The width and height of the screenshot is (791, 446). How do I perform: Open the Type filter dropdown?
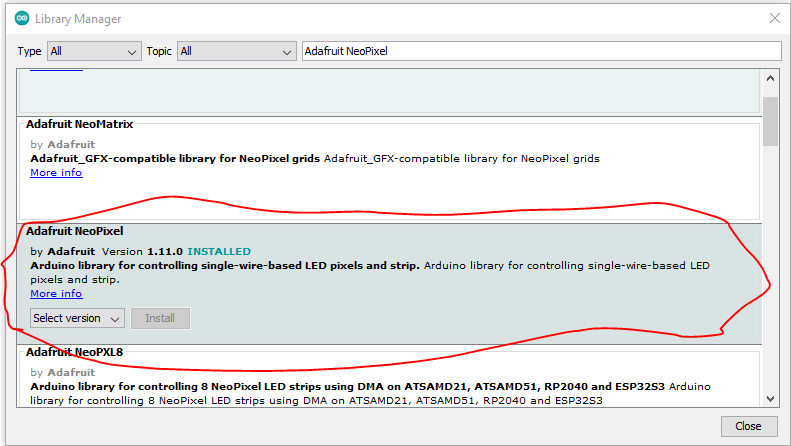(x=93, y=51)
